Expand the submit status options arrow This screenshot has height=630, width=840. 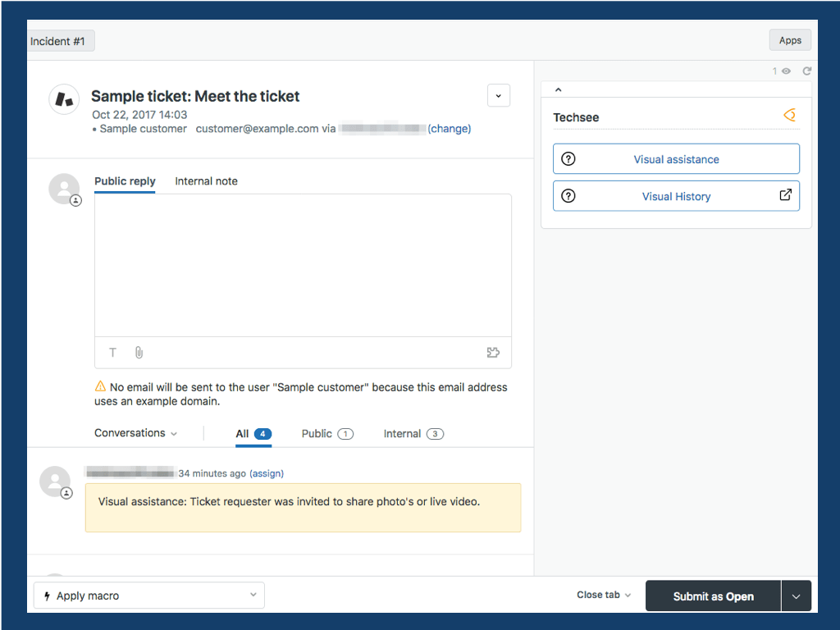pyautogui.click(x=796, y=596)
